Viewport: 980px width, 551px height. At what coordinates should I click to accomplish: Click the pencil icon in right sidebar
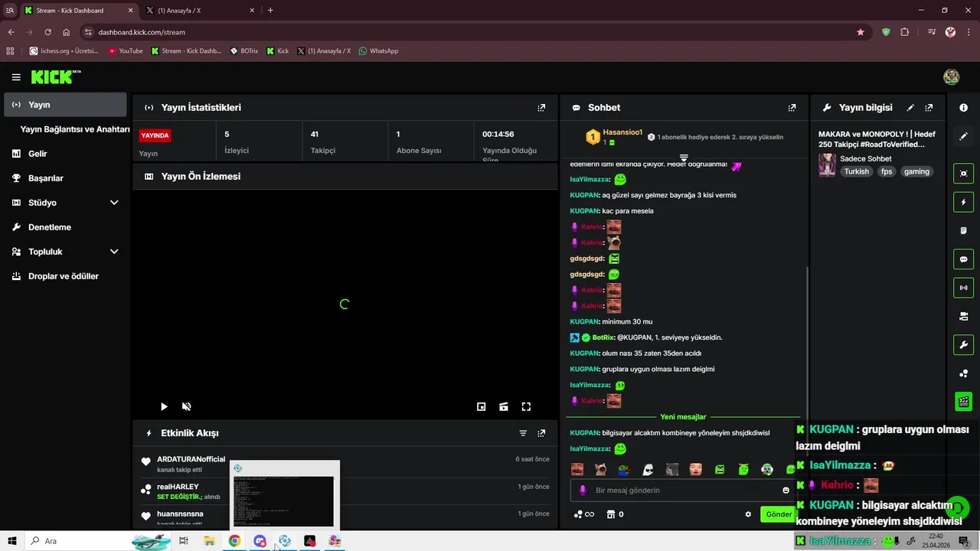pyautogui.click(x=963, y=136)
